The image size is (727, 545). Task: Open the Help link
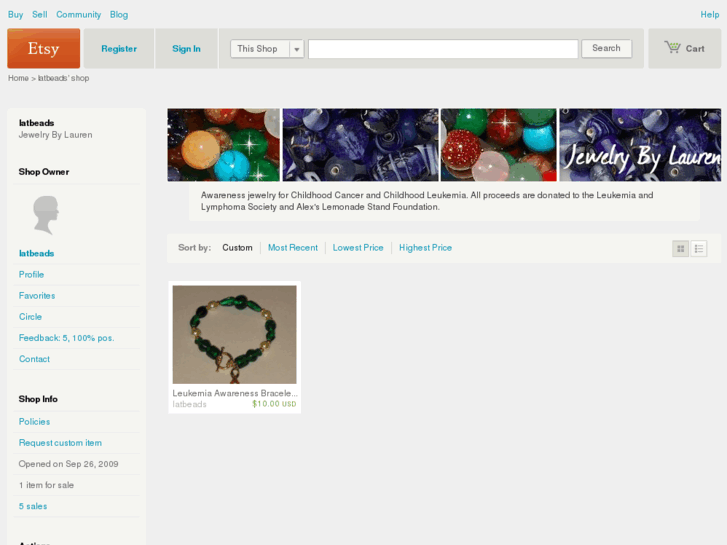click(709, 15)
